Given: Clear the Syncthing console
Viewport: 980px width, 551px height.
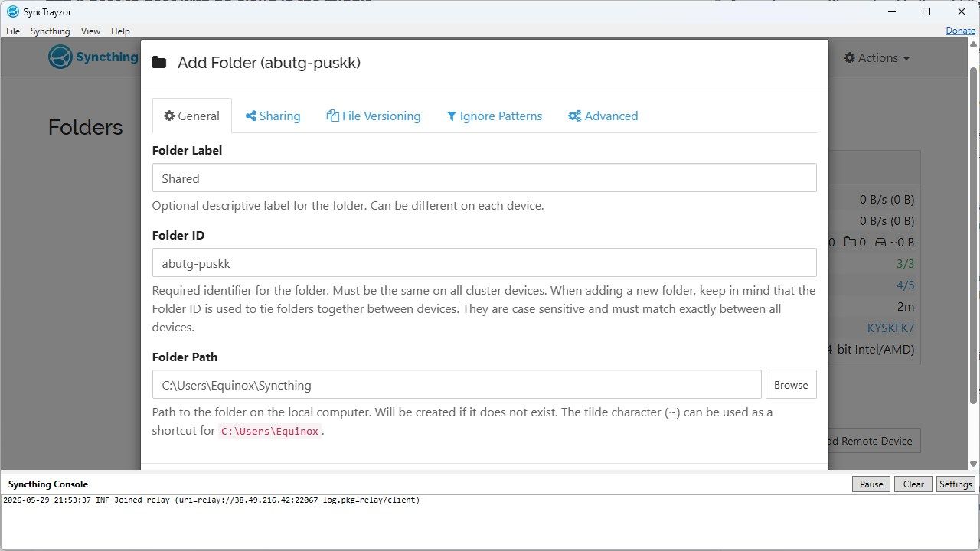Looking at the screenshot, I should point(913,484).
